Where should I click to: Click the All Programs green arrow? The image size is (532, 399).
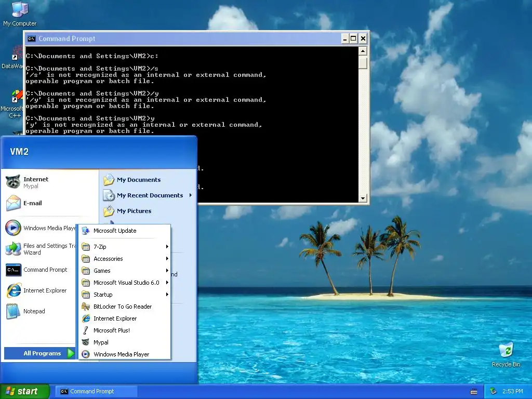tap(71, 353)
